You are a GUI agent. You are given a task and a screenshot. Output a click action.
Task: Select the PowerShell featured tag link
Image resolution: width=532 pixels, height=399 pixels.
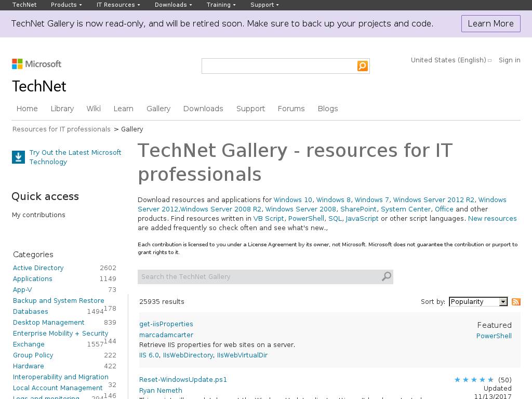coord(494,336)
